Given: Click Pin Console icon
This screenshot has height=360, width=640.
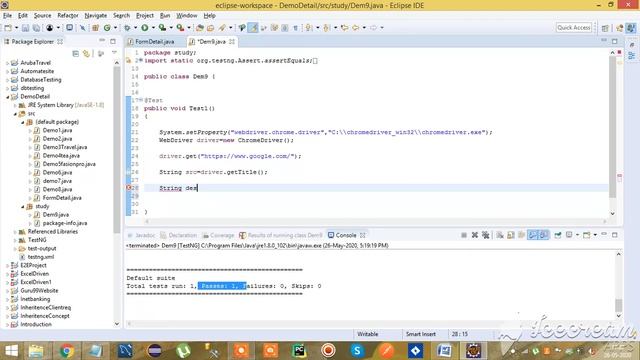Looking at the screenshot, I should point(558,235).
